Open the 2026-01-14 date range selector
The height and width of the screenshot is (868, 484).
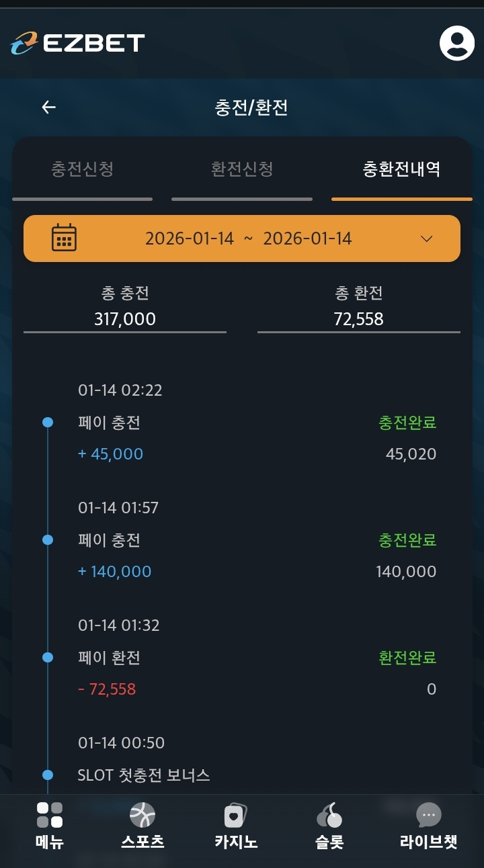[x=248, y=238]
